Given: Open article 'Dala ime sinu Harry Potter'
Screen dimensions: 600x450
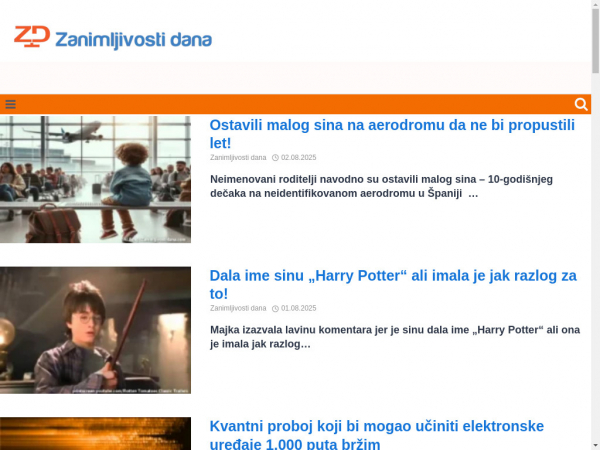Looking at the screenshot, I should pos(393,284).
